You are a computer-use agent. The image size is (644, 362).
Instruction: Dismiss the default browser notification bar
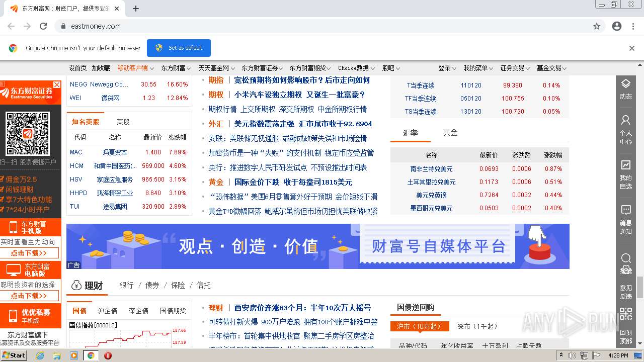click(x=632, y=48)
